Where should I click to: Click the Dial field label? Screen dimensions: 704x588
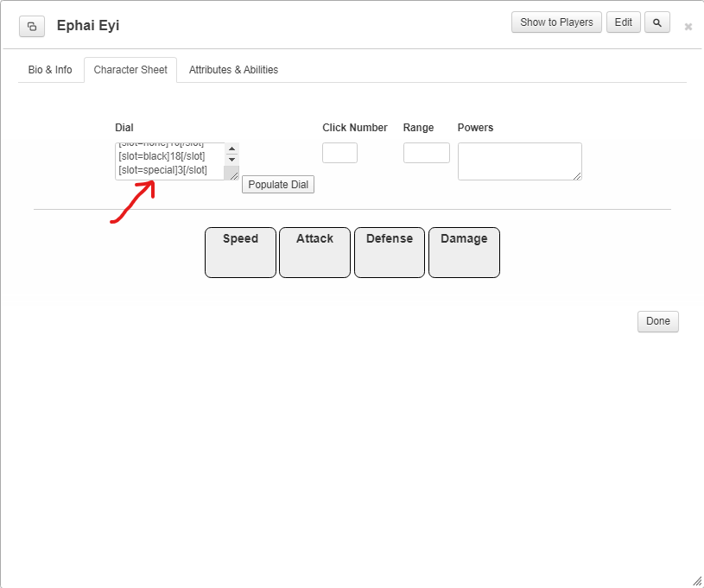pyautogui.click(x=124, y=128)
